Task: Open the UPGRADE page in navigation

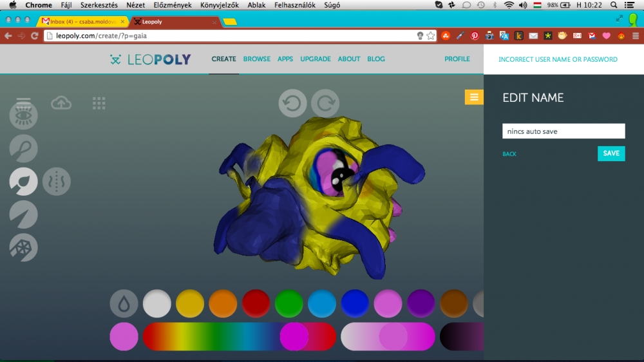Action: click(316, 59)
